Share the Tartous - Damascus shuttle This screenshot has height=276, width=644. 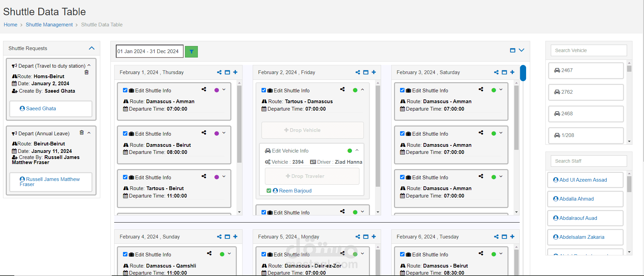point(342,89)
